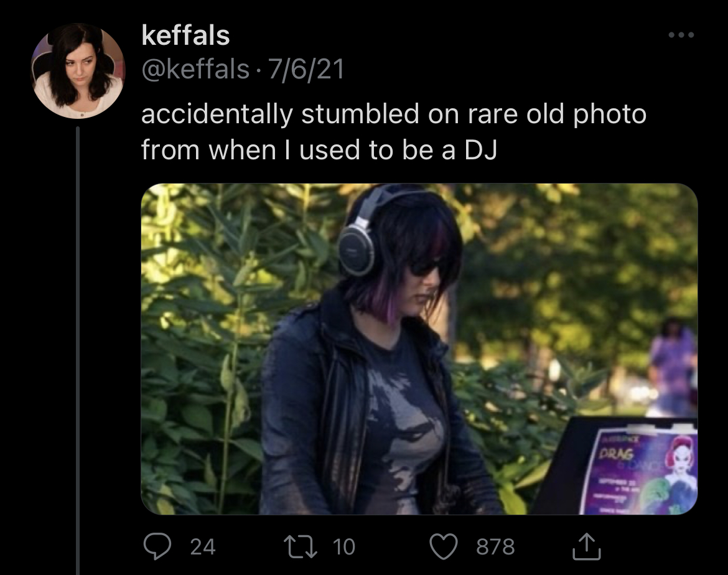Screen dimensions: 728x575
Task: Click the word accidentally in tweet text
Action: click(x=217, y=115)
